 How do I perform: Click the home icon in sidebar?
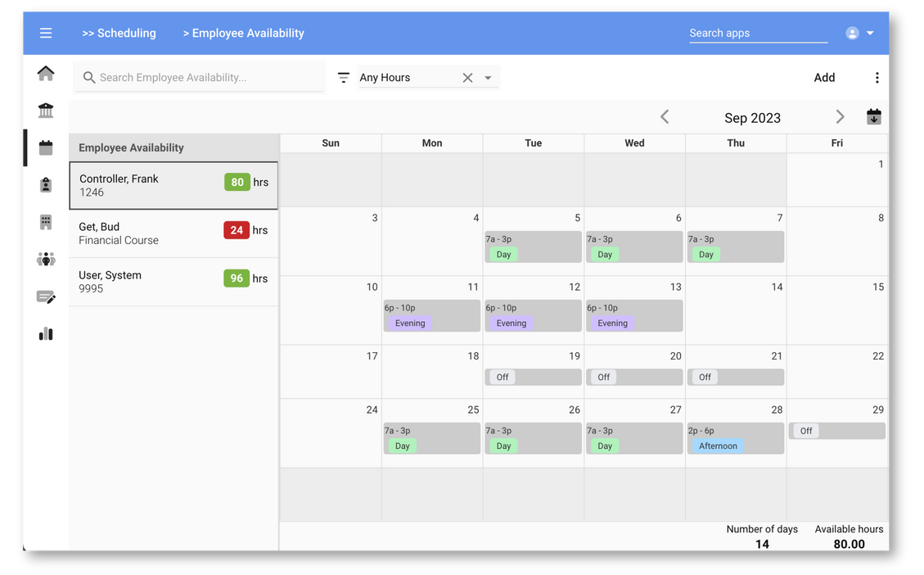pyautogui.click(x=46, y=74)
